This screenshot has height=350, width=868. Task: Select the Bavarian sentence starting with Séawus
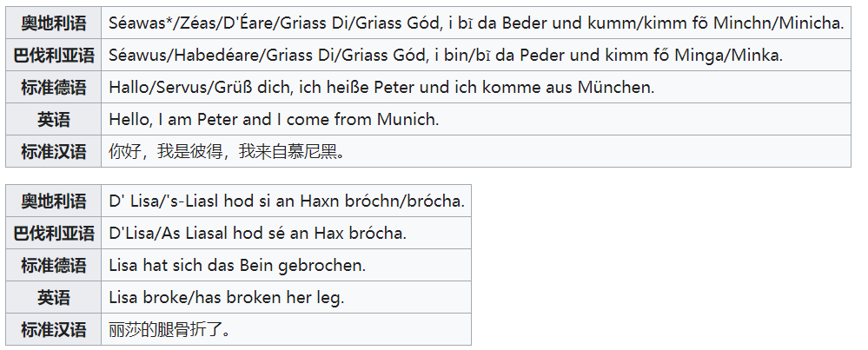pos(446,55)
